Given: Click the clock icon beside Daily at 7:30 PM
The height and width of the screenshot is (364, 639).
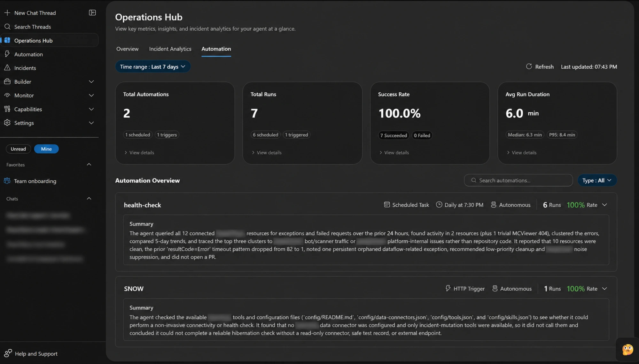Looking at the screenshot, I should click(x=439, y=205).
